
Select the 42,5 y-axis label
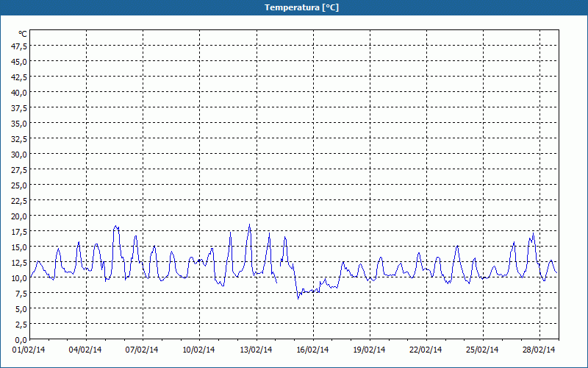(20, 77)
